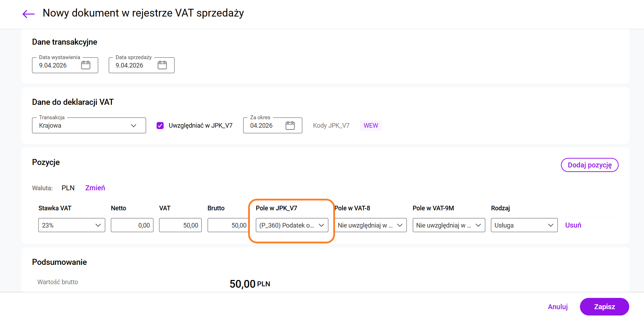Click the WEW code tag

[371, 126]
